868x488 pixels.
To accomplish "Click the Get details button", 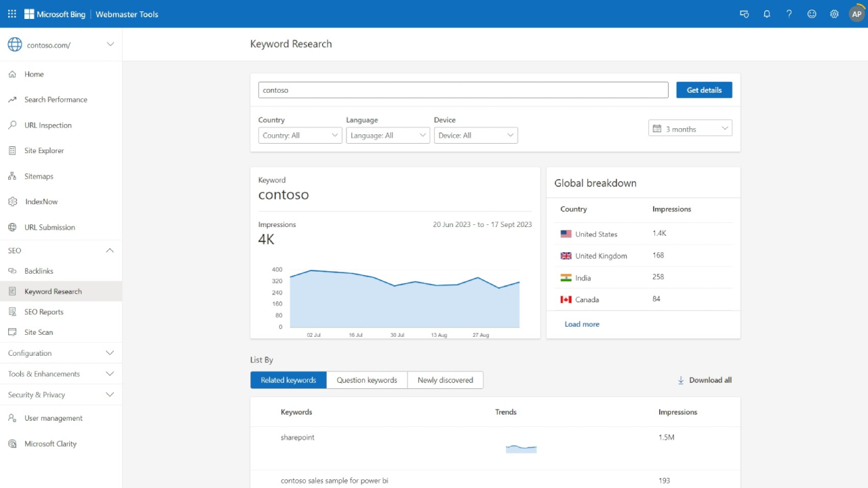I will [x=704, y=90].
